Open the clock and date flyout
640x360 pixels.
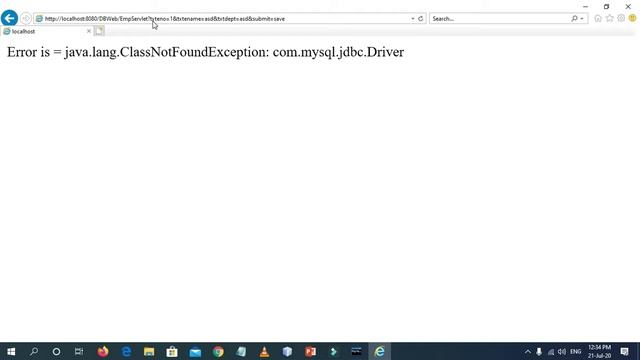[600, 351]
